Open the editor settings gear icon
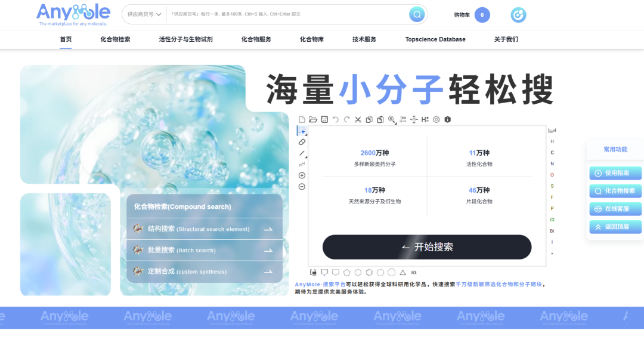 (436, 119)
